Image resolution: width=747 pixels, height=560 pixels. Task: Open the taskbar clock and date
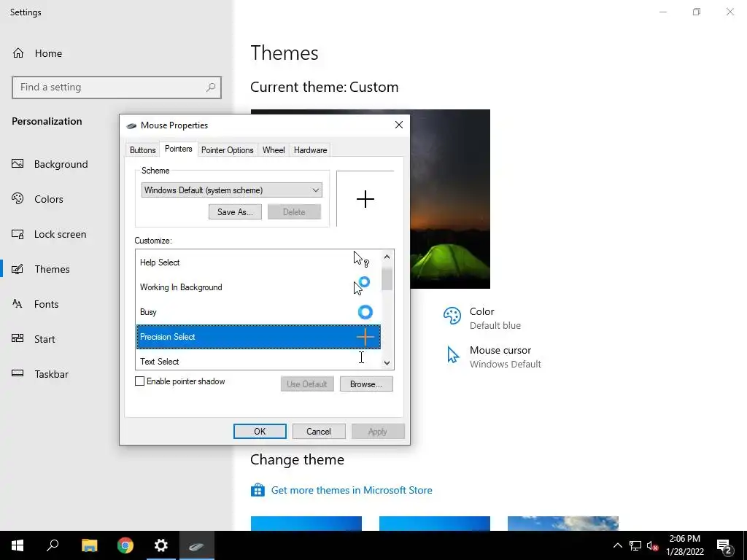point(684,545)
